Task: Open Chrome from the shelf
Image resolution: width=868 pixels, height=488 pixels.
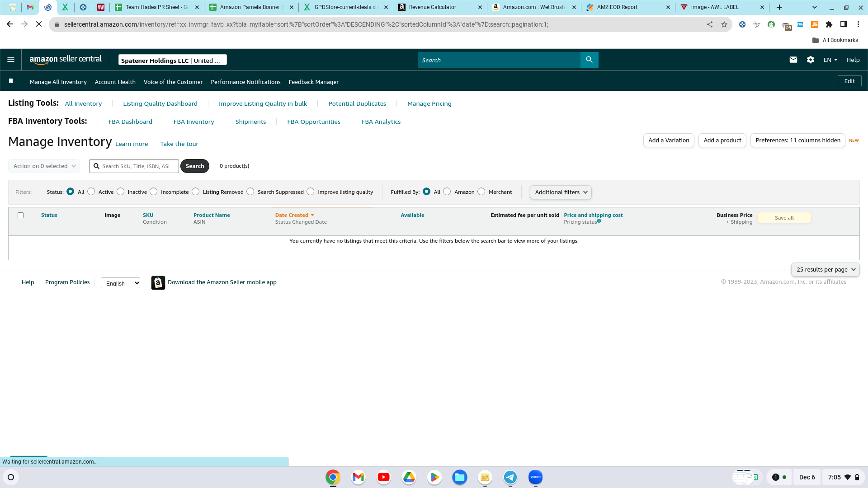Action: (x=333, y=477)
